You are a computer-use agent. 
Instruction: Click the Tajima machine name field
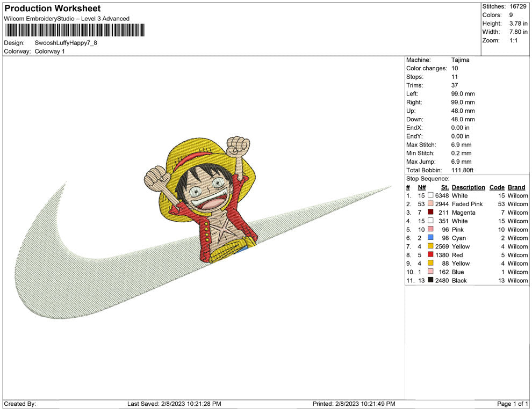461,60
